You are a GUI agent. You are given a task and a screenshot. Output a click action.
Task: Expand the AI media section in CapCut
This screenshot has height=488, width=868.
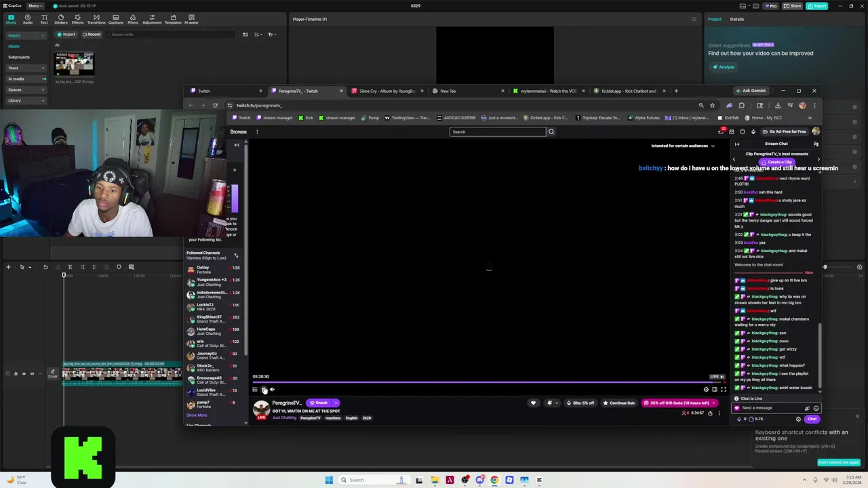26,79
